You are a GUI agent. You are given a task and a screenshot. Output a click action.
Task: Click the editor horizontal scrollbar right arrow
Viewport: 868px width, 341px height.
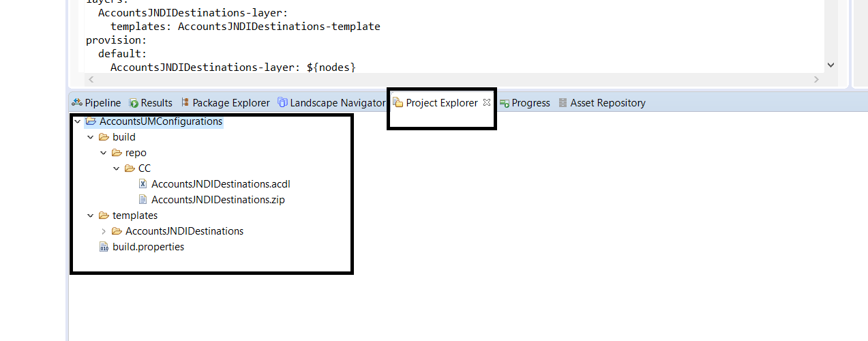point(817,80)
